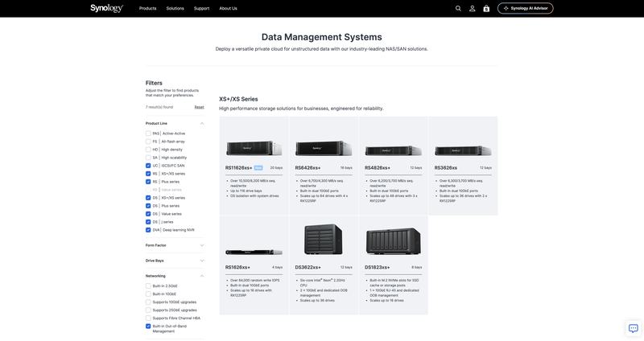Click the New badge on RS11626xs+

(x=258, y=168)
